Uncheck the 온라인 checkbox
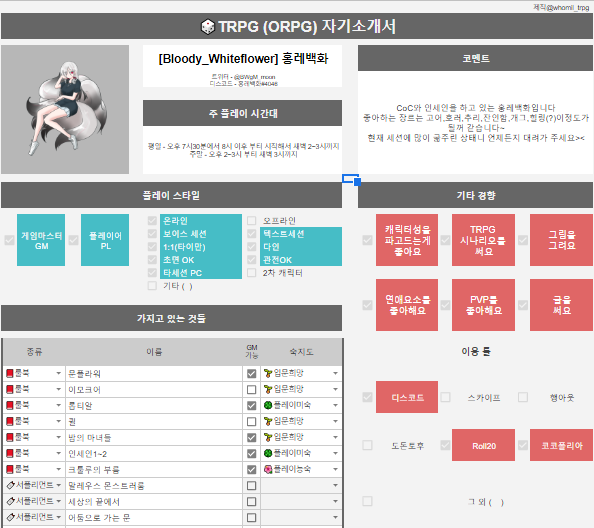The image size is (594, 528). tap(152, 220)
